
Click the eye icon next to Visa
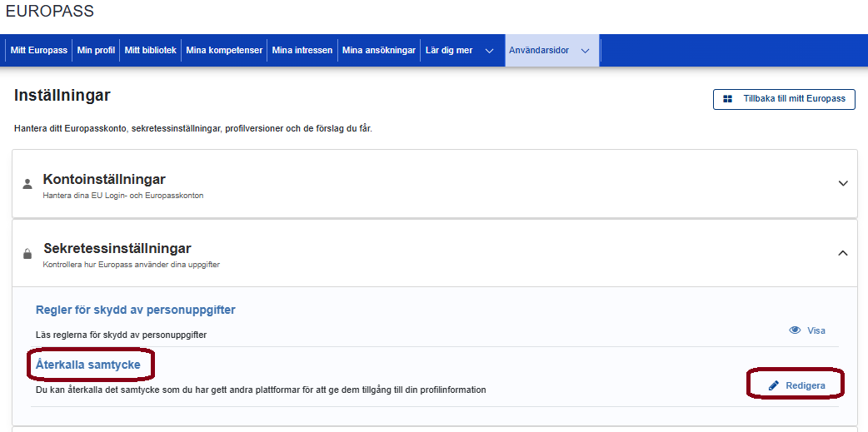[x=795, y=330]
